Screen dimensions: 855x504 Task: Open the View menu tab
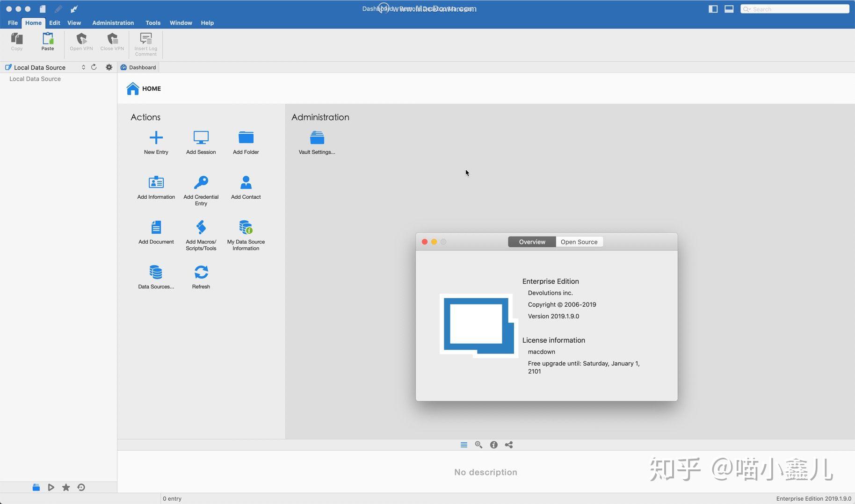[74, 22]
